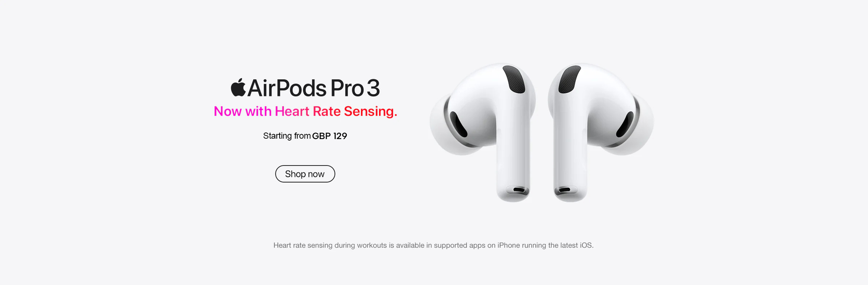
Task: Click the black mesh vent on left AirPod
Action: click(x=514, y=79)
